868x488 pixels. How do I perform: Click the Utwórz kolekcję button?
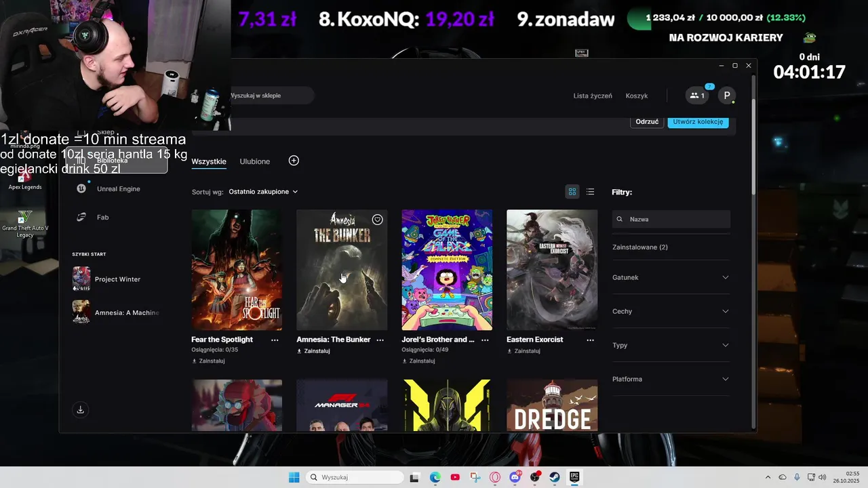click(698, 122)
